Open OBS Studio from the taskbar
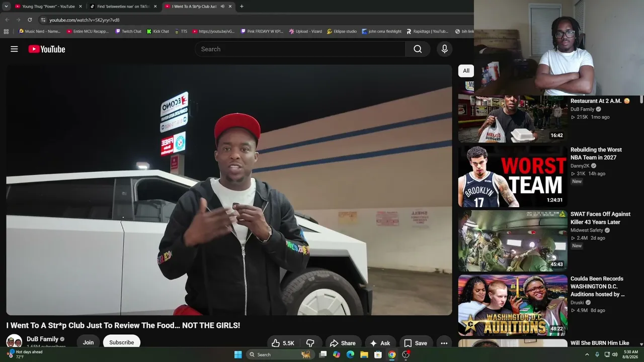The width and height of the screenshot is (644, 362). pos(406,354)
